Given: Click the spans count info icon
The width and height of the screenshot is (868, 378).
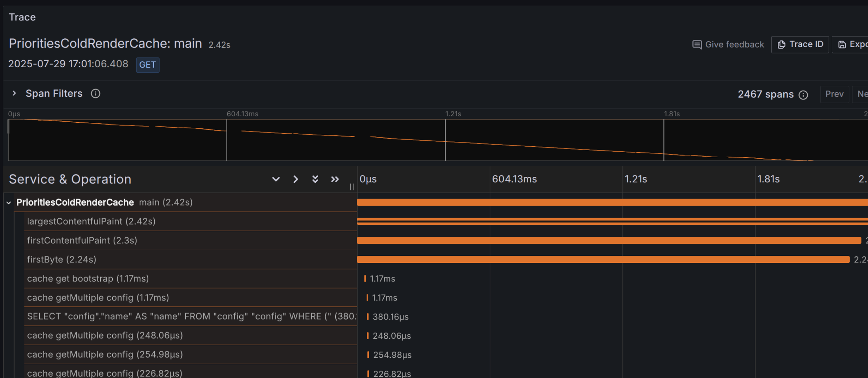Looking at the screenshot, I should click(803, 95).
